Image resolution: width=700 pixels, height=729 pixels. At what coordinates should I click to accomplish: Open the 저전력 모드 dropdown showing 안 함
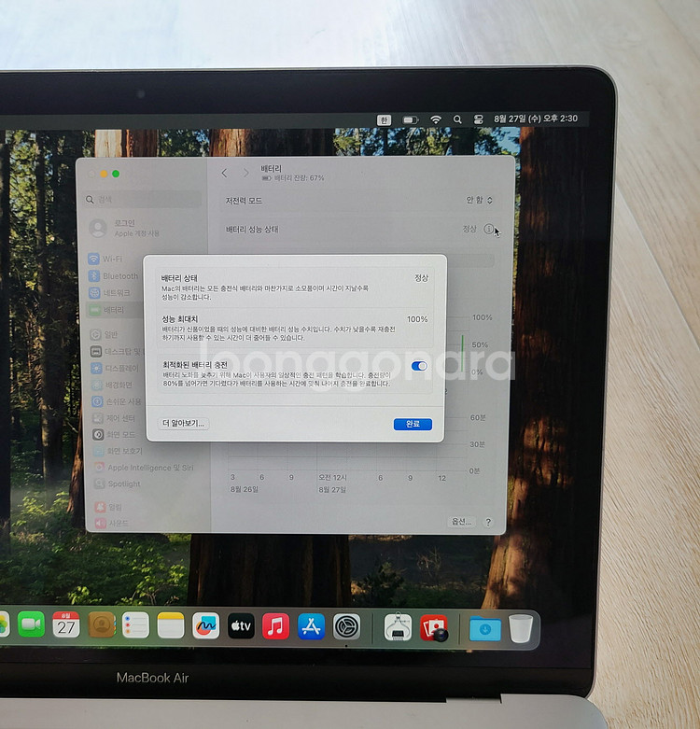pyautogui.click(x=479, y=200)
